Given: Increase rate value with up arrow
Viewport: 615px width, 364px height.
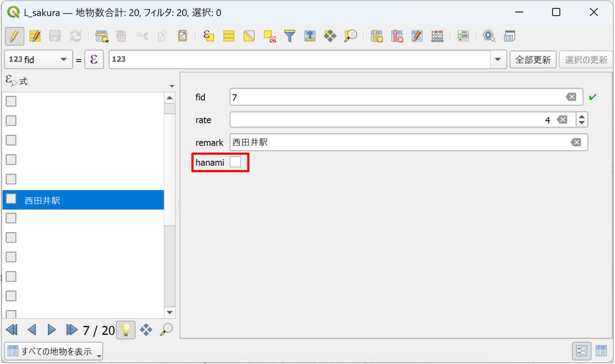Looking at the screenshot, I should 582,116.
